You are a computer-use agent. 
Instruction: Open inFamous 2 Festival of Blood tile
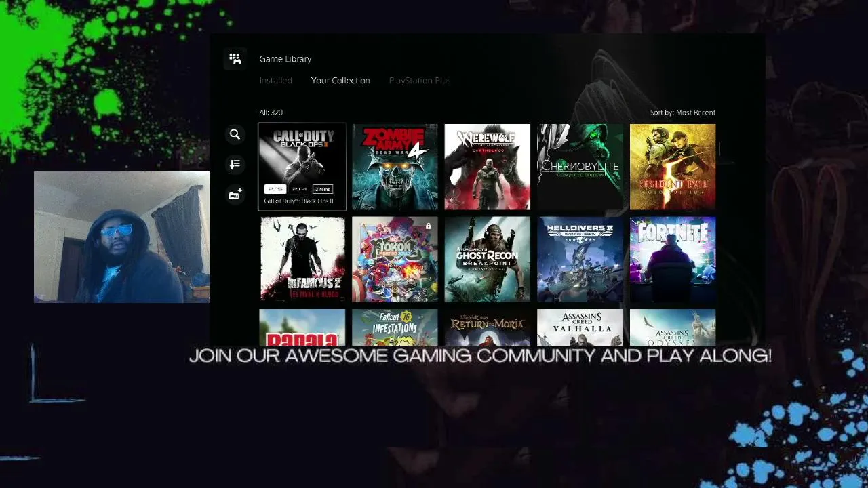pos(302,259)
